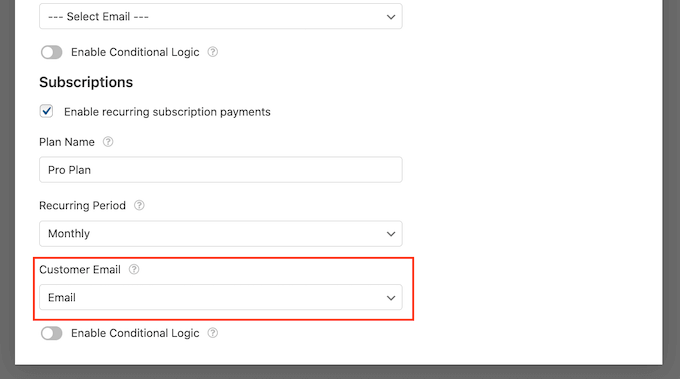Viewport: 680px width, 379px height.
Task: Click the Plan Name input field
Action: click(x=221, y=170)
